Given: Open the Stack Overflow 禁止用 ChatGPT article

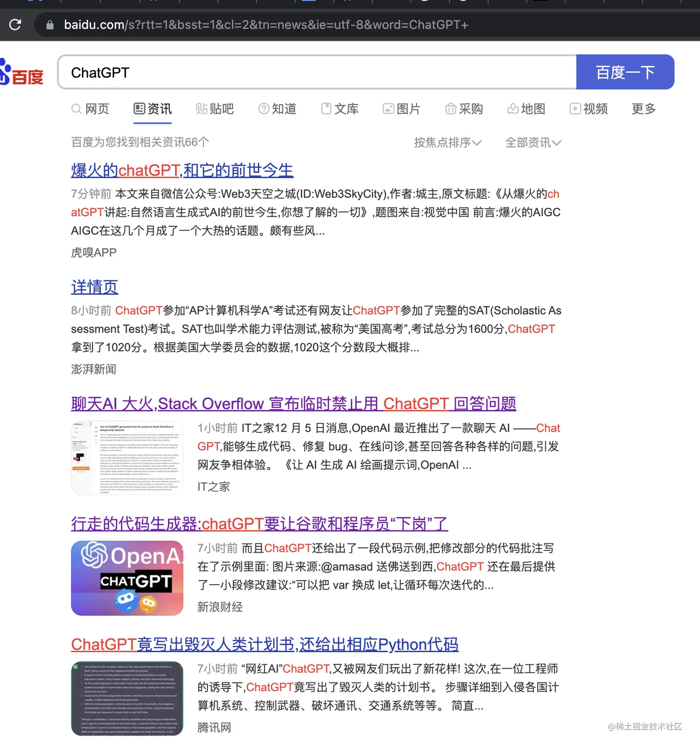Looking at the screenshot, I should pos(294,404).
